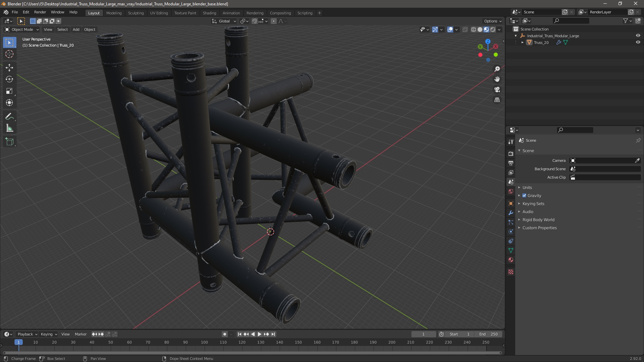Screen dimensions: 644x362
Task: Expand the Units panel
Action: (527, 188)
